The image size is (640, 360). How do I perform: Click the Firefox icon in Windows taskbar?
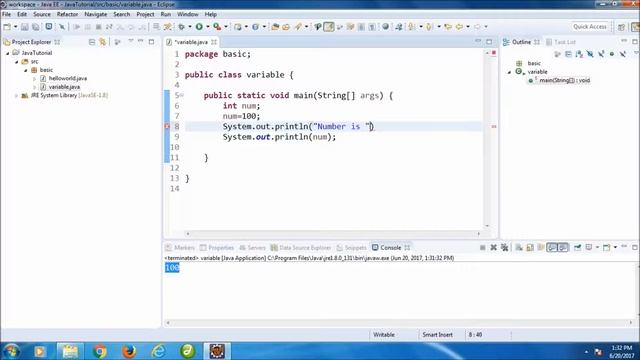(129, 351)
